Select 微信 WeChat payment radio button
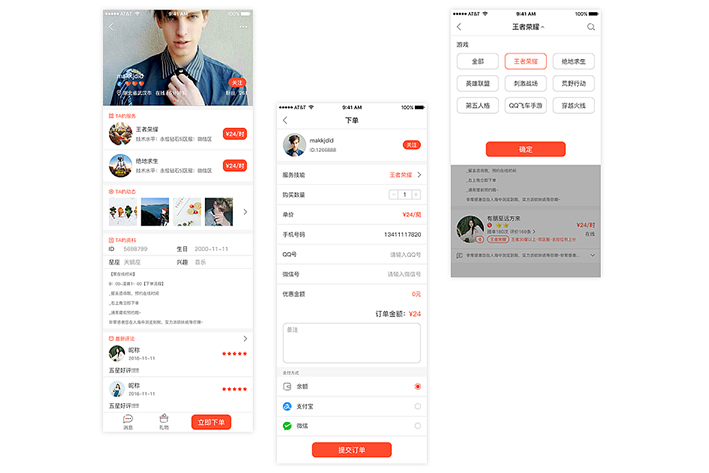709x473 pixels. 417,426
